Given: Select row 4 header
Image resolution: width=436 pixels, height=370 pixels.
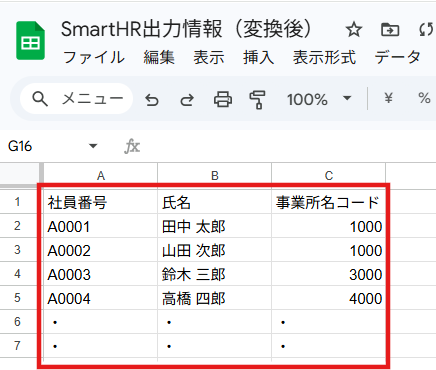Looking at the screenshot, I should coord(17,274).
